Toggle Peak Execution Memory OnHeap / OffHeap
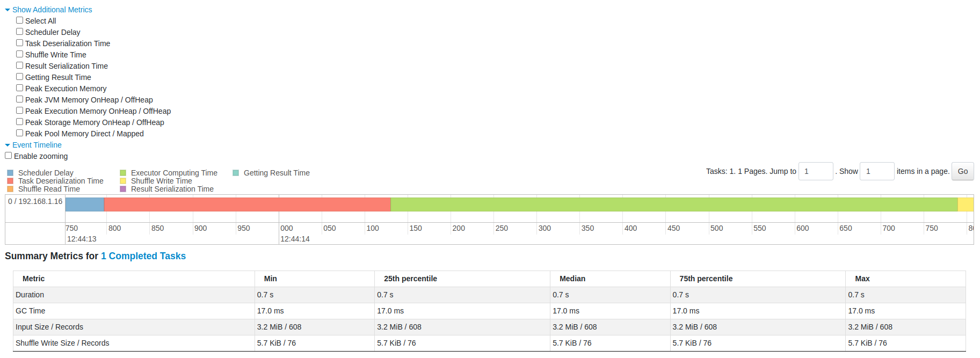This screenshot has height=358, width=980. pos(19,111)
